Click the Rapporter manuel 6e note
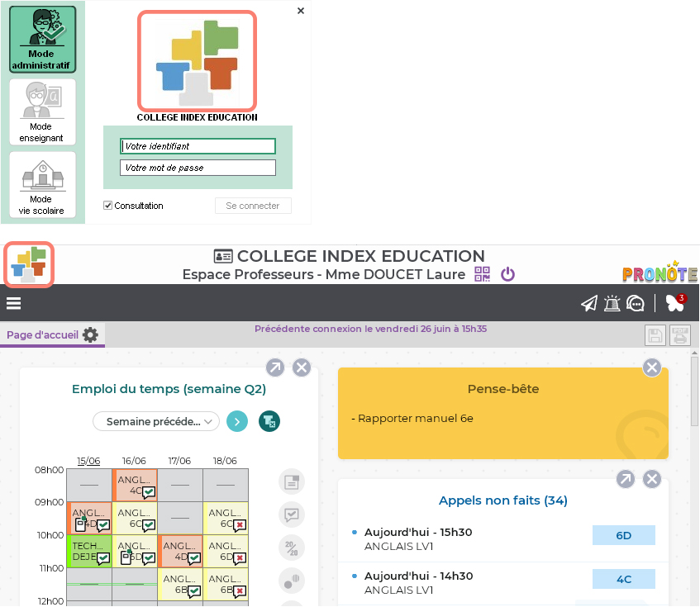Image resolution: width=700 pixels, height=607 pixels. pyautogui.click(x=412, y=419)
